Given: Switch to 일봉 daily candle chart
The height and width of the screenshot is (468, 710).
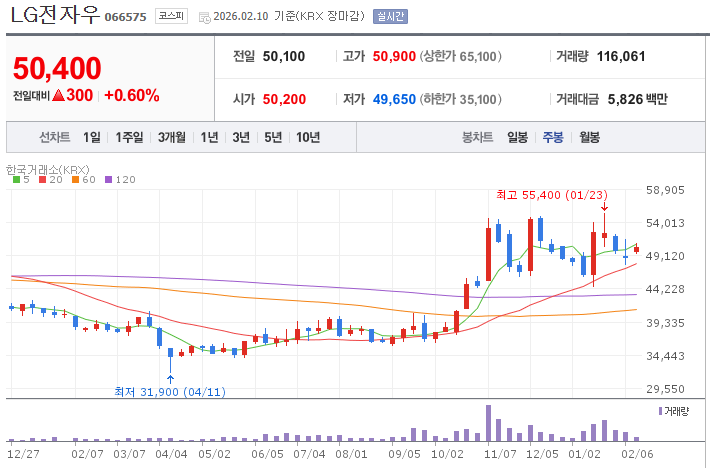Looking at the screenshot, I should click(x=517, y=137).
